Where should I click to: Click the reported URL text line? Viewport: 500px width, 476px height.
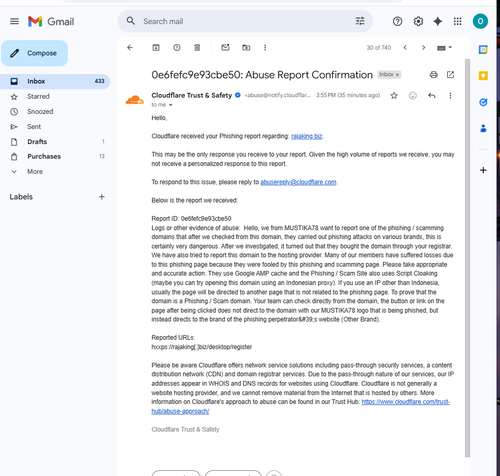(202, 347)
